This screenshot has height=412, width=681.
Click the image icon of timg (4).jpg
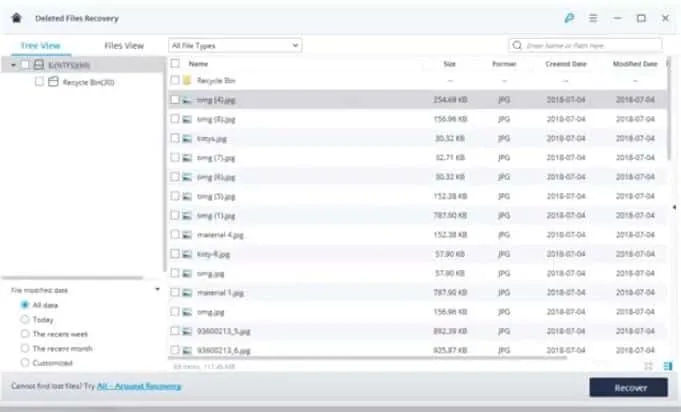click(x=187, y=100)
